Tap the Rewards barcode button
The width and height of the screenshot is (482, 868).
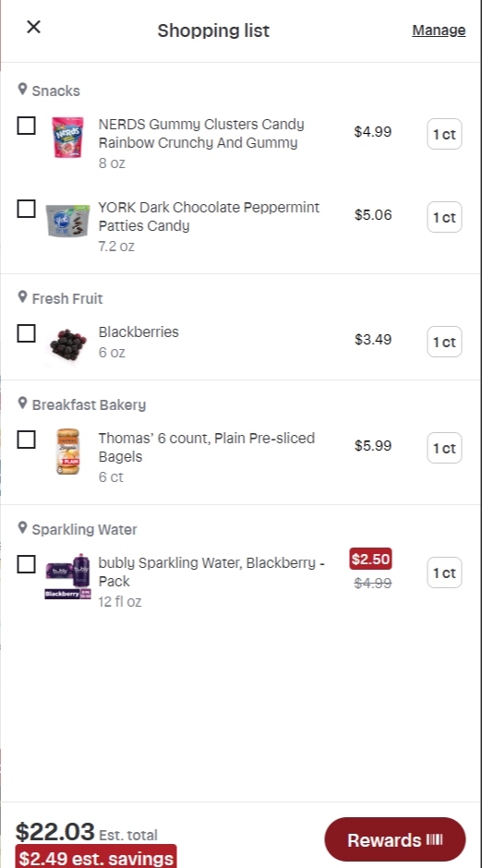point(395,839)
